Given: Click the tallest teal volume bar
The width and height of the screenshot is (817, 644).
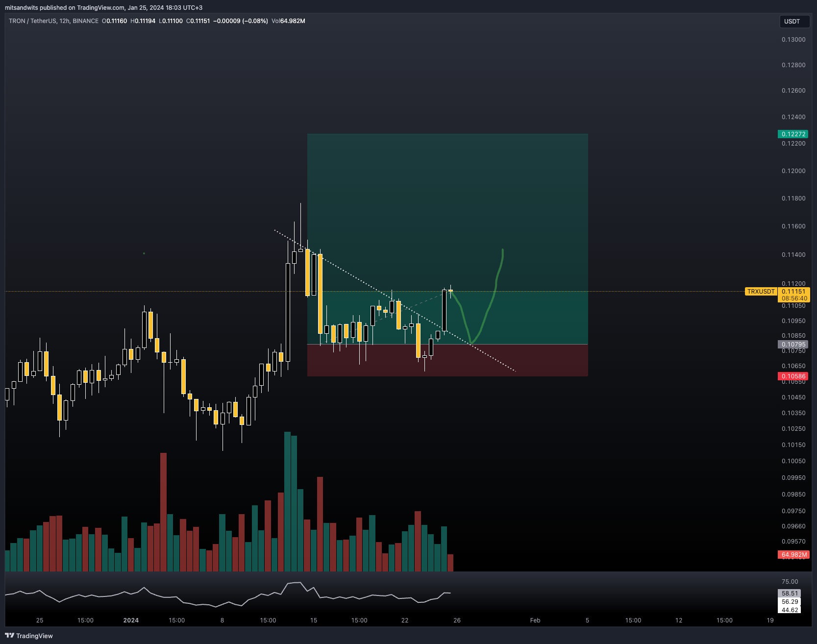Looking at the screenshot, I should 287,501.
